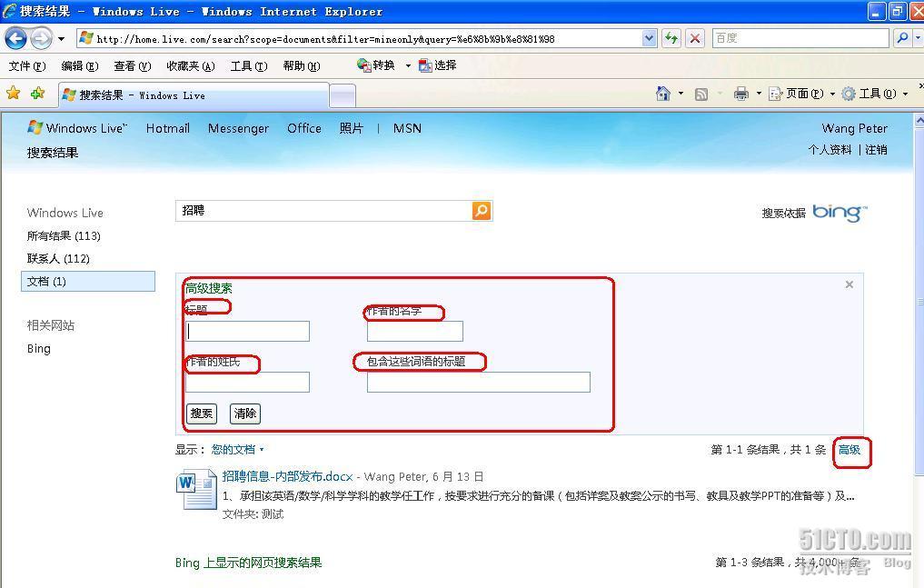Select the 搜索结果 - Windows Live tab

[194, 95]
